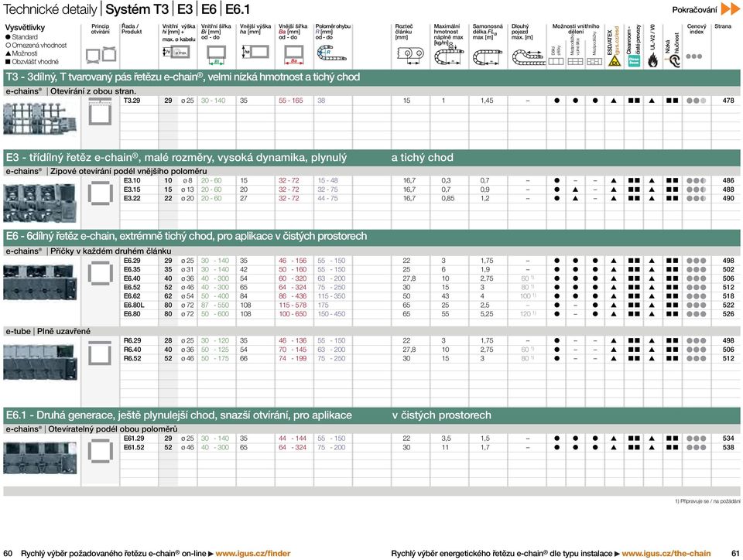Open the E6.1 chain product photo
Viewport: 743px width, 560px height.
click(x=39, y=458)
